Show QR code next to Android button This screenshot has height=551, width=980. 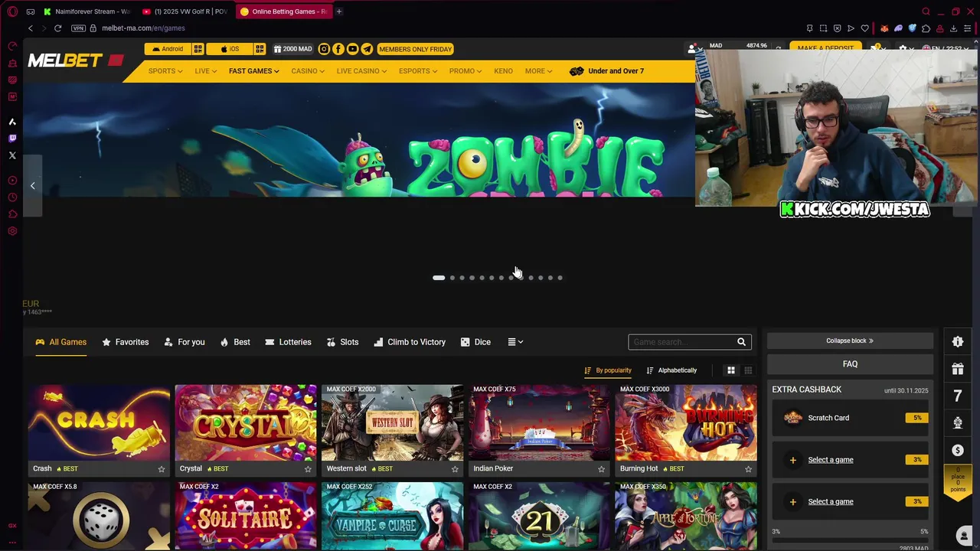(198, 49)
